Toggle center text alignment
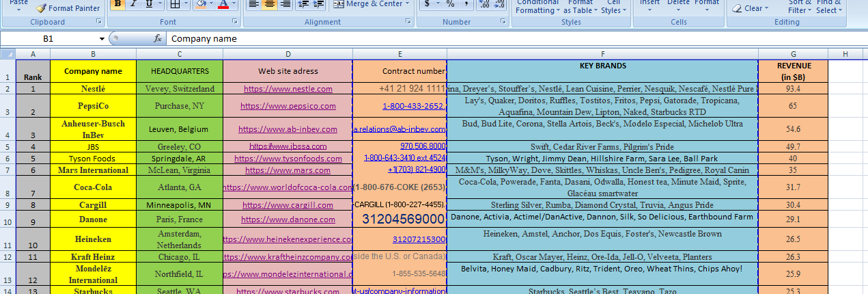The width and height of the screenshot is (868, 294). (270, 4)
